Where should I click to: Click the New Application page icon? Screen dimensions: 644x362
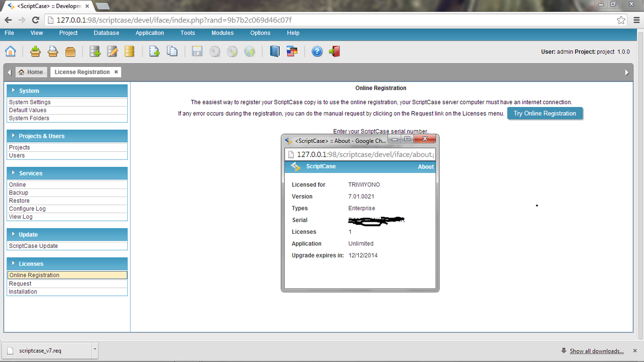[154, 51]
